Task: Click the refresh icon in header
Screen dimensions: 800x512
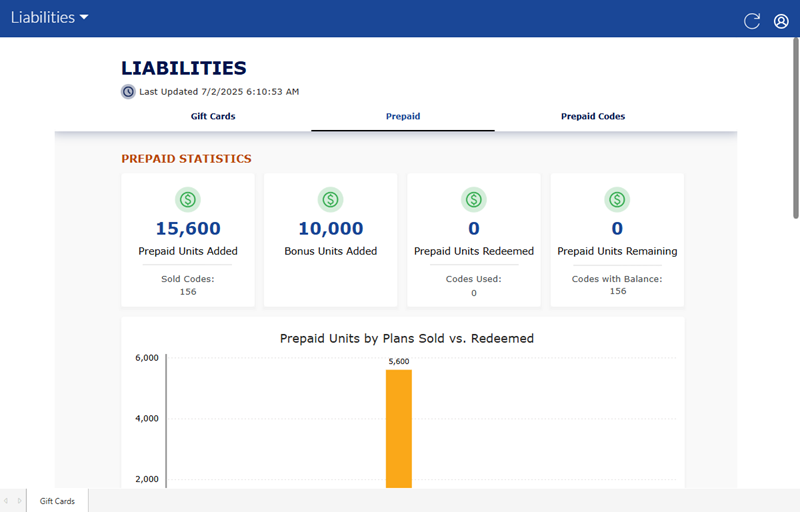Action: (x=752, y=21)
